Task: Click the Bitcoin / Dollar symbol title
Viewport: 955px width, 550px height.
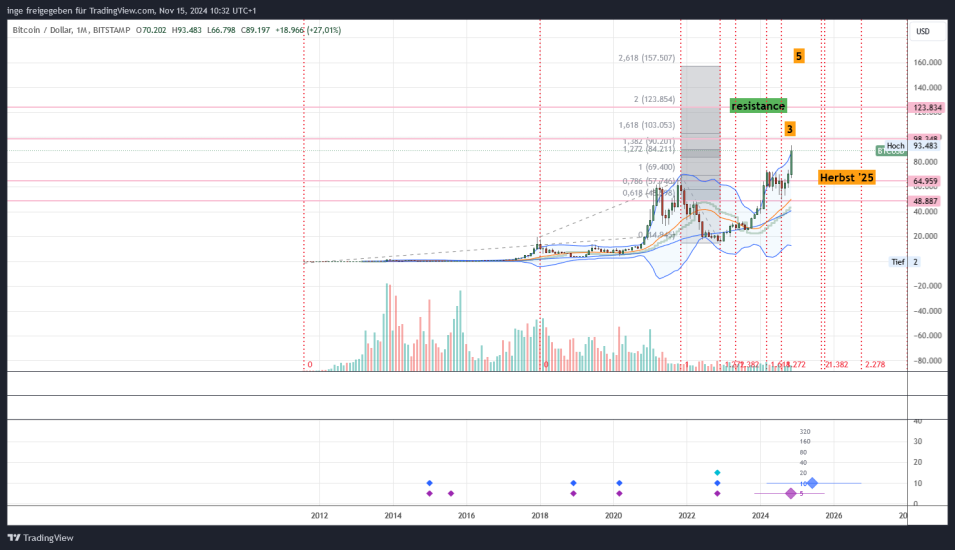Action: pos(48,30)
